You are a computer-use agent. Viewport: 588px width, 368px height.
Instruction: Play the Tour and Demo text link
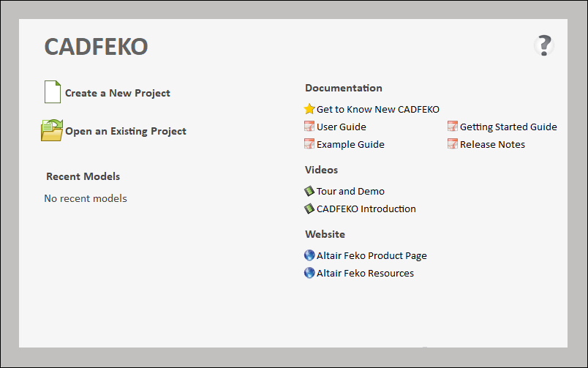[350, 191]
